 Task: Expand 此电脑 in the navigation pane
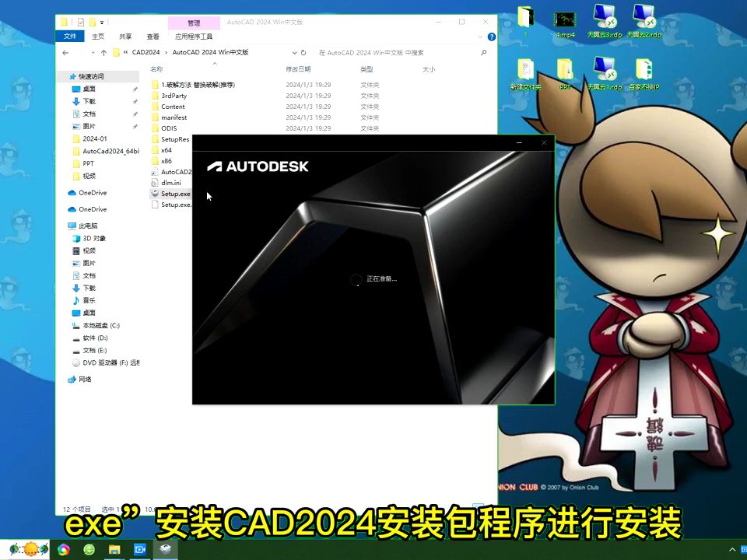pos(65,225)
